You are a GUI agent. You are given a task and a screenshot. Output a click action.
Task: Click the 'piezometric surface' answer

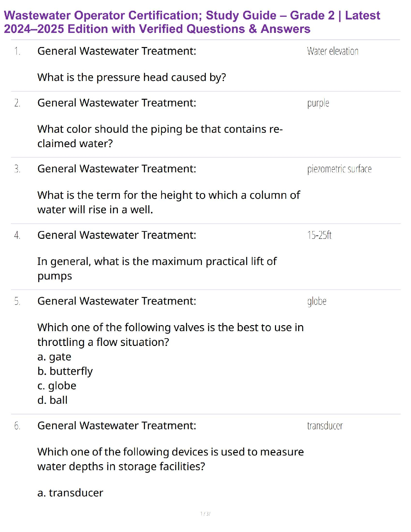(339, 169)
